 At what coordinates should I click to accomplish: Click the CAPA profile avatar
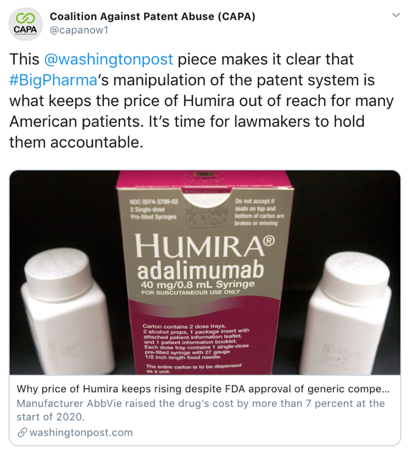25,24
